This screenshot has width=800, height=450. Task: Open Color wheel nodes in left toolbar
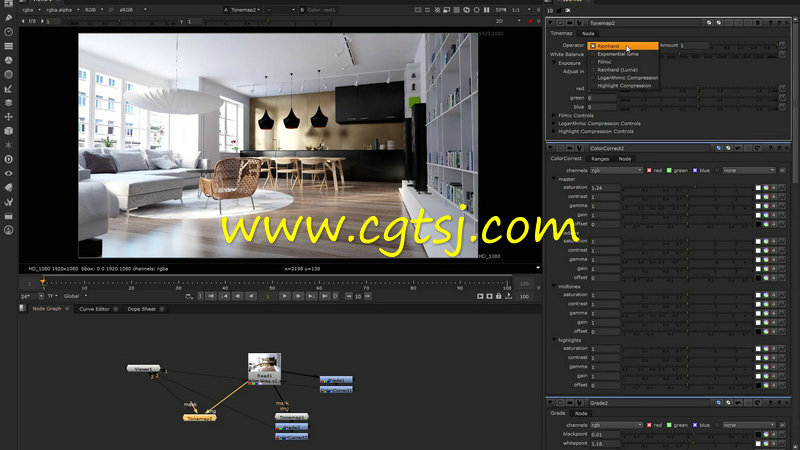(8, 60)
